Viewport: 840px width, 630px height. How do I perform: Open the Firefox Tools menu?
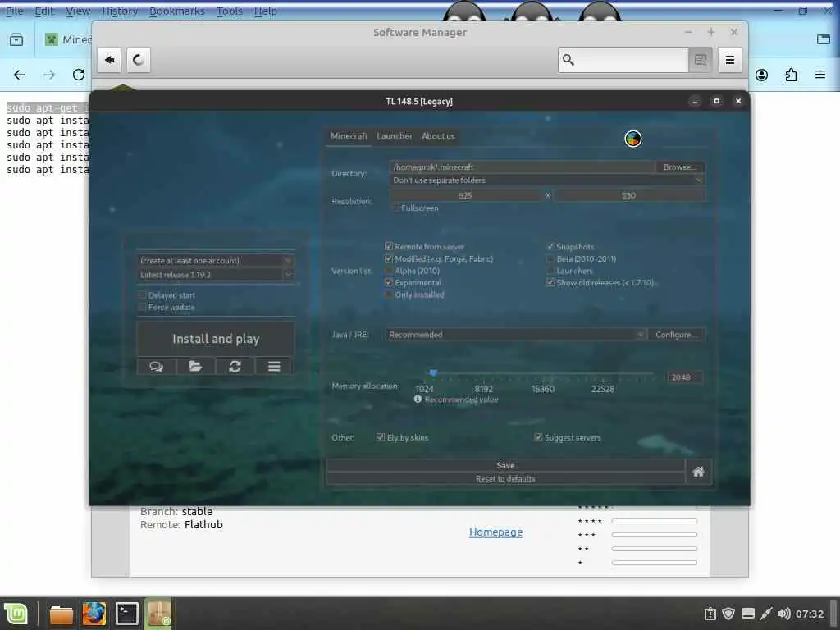230,11
